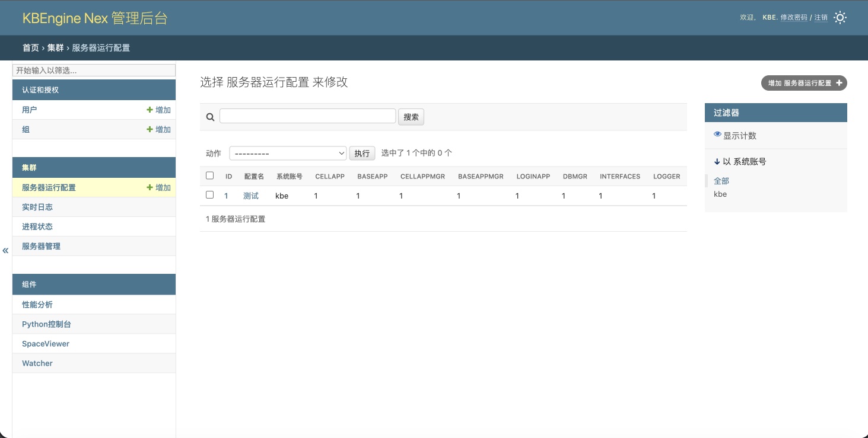
Task: Collapse the sidebar with the « icon
Action: click(x=5, y=250)
